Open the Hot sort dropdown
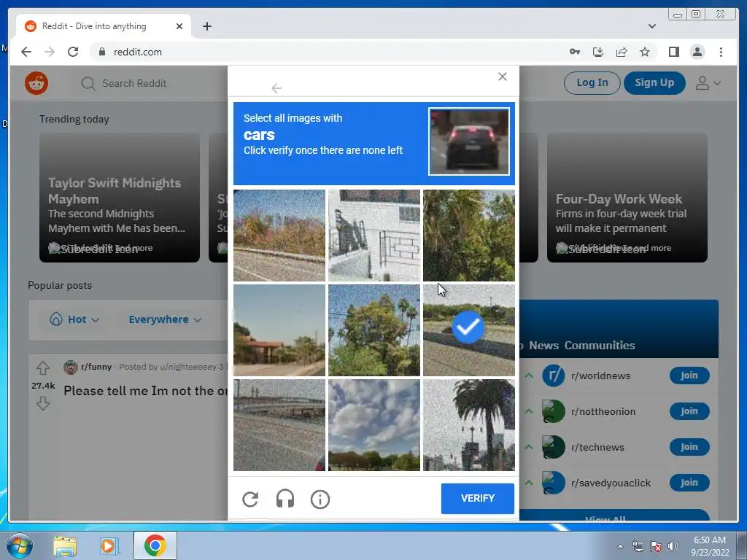This screenshot has width=747, height=560. (x=74, y=319)
